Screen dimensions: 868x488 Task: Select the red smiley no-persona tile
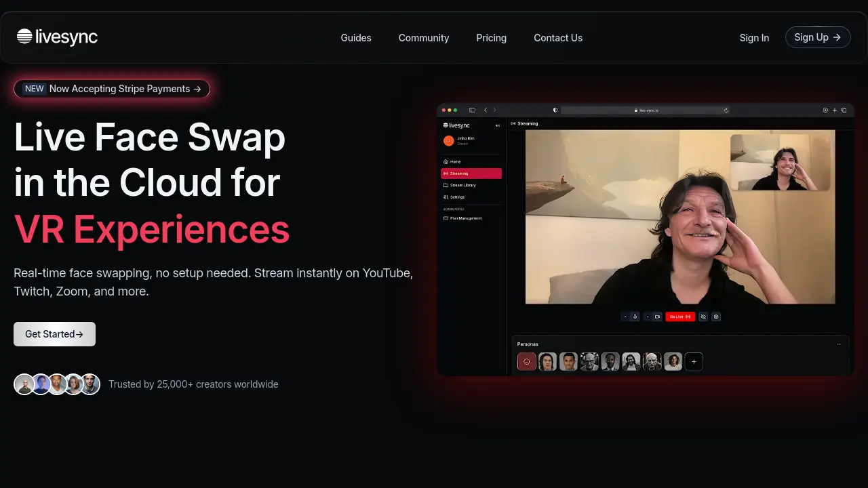coord(527,361)
